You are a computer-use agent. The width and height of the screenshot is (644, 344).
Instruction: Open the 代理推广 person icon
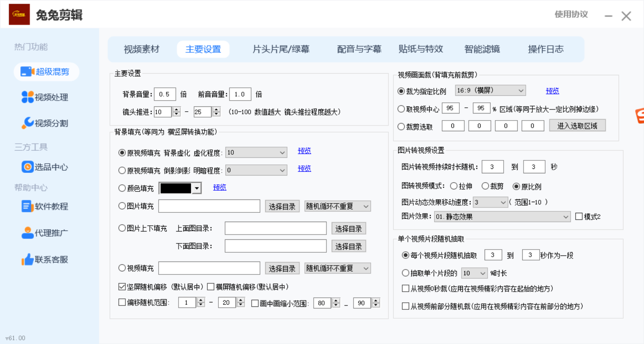point(27,233)
